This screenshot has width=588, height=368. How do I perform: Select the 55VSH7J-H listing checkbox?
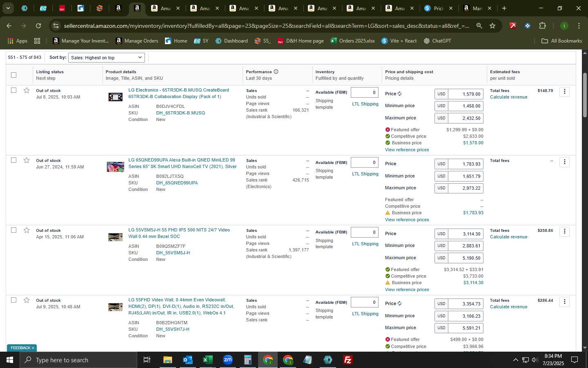coord(14,300)
